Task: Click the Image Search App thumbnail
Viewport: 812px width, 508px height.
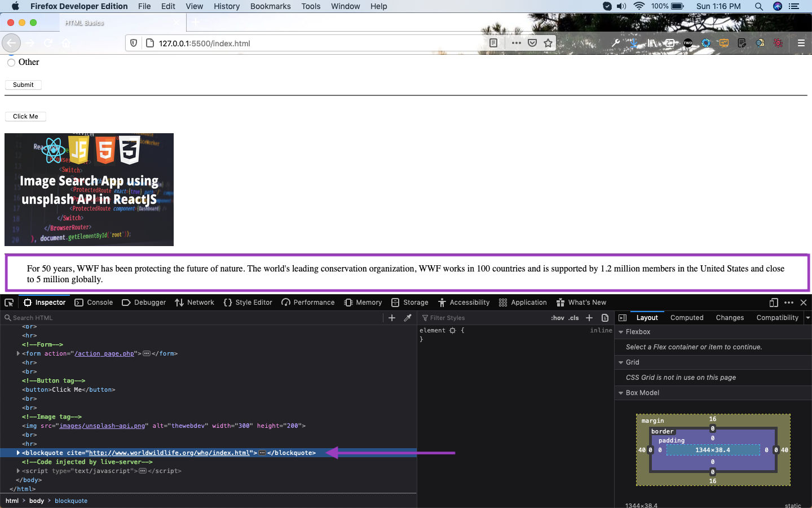Action: point(89,190)
